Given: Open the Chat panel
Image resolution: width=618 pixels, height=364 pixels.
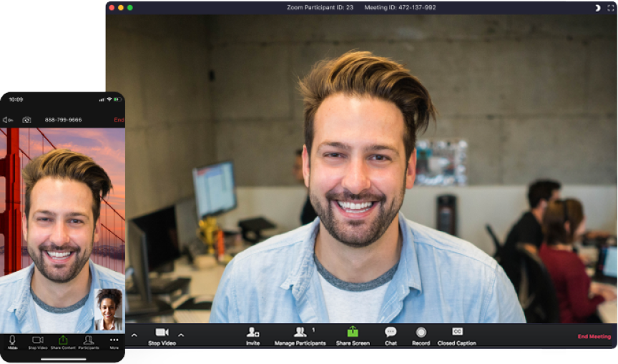Looking at the screenshot, I should [x=391, y=337].
